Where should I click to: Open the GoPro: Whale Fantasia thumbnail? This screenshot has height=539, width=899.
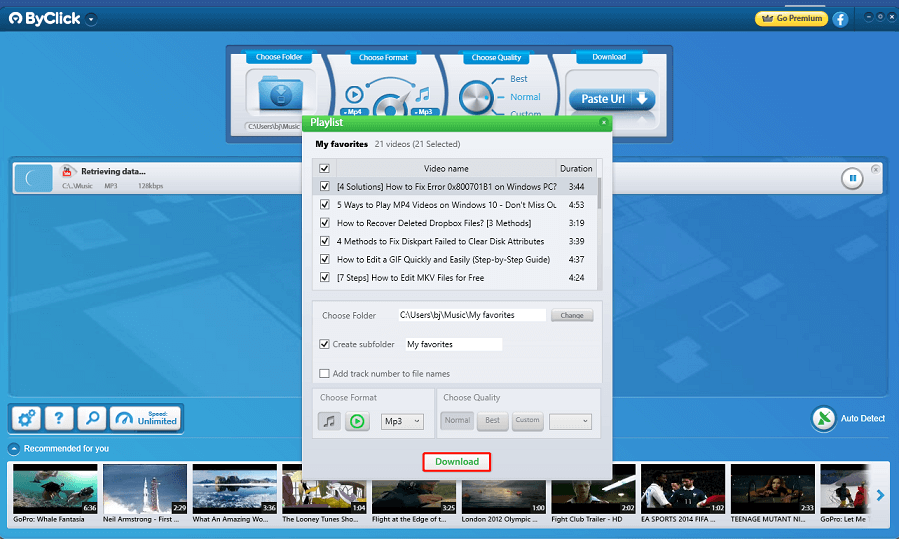tap(55, 489)
